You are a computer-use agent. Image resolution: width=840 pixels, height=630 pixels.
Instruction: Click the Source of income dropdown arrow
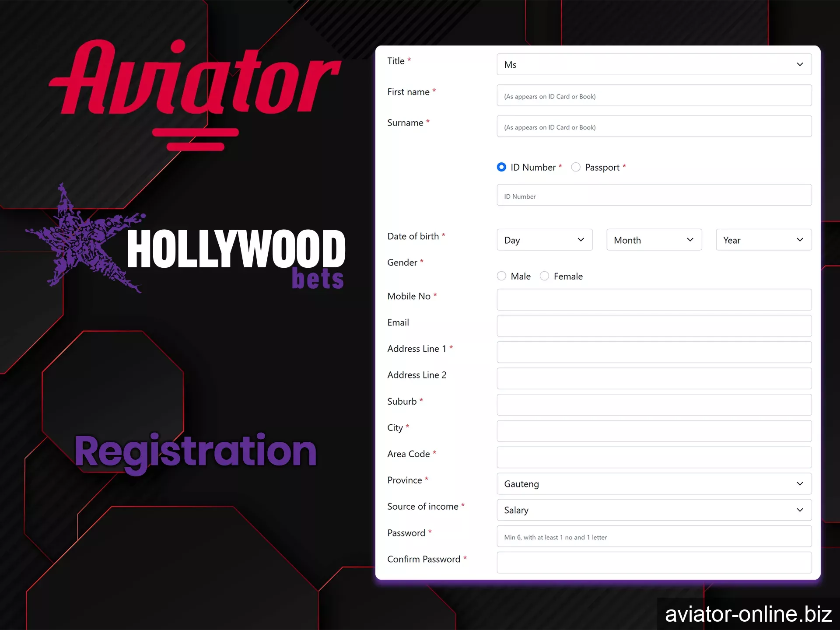(x=800, y=510)
